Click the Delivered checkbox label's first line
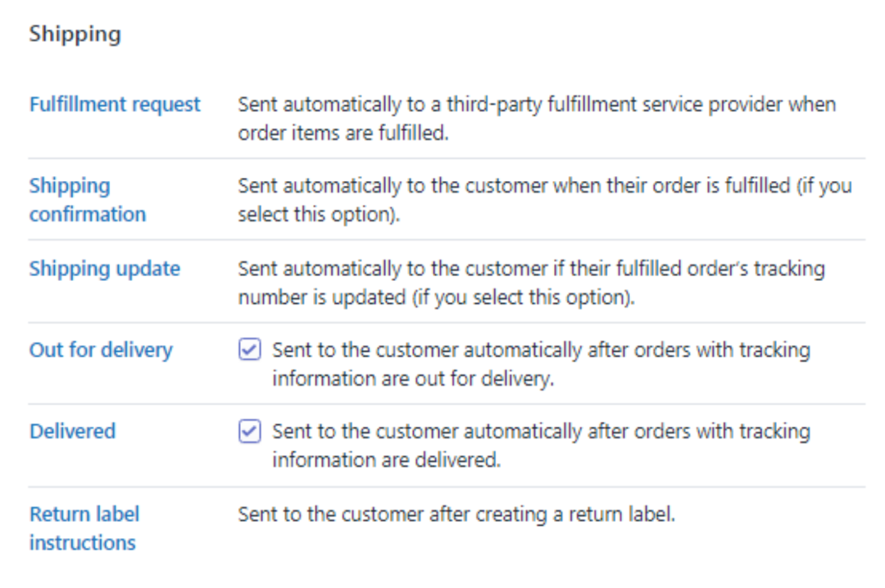The image size is (885, 588). (541, 431)
